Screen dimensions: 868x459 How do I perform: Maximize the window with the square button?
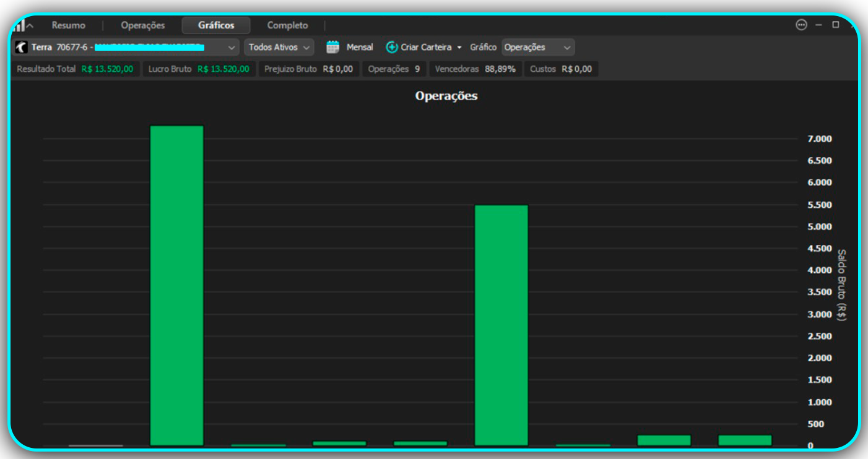835,25
